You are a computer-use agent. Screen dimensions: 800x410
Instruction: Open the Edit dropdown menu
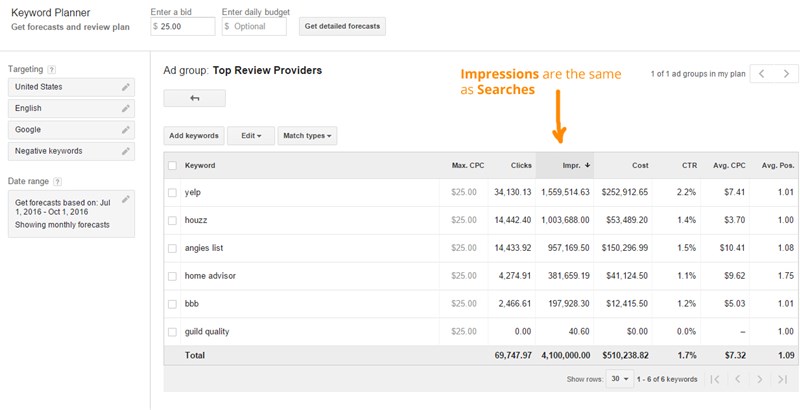pos(250,135)
